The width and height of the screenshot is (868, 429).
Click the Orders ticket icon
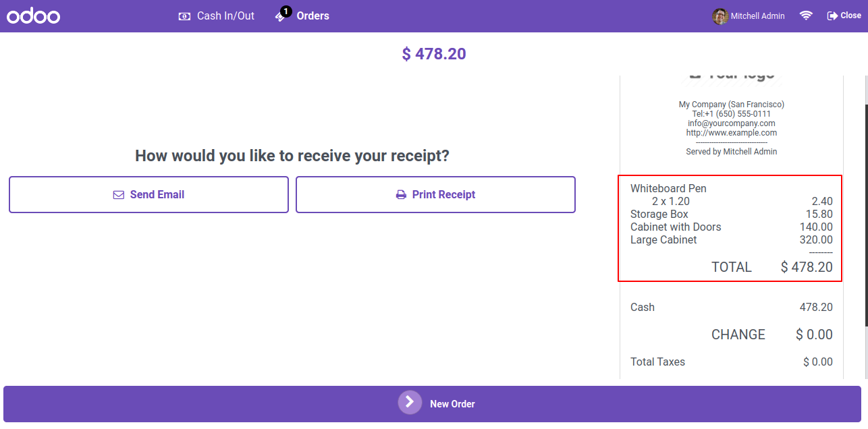click(x=280, y=18)
